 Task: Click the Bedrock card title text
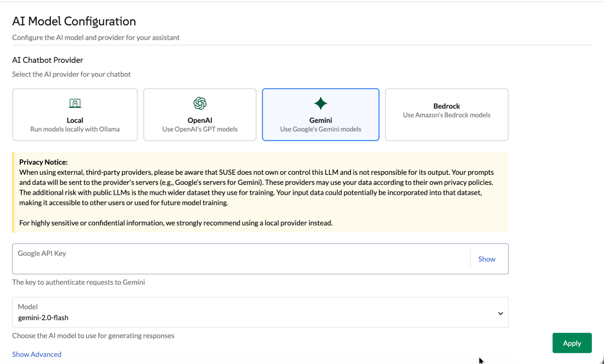447,106
